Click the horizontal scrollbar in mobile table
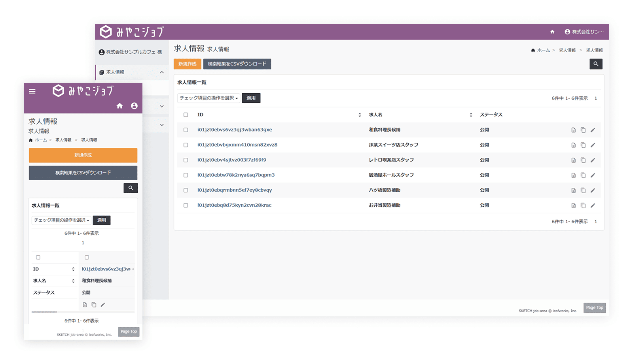633x364 pixels. (x=44, y=312)
